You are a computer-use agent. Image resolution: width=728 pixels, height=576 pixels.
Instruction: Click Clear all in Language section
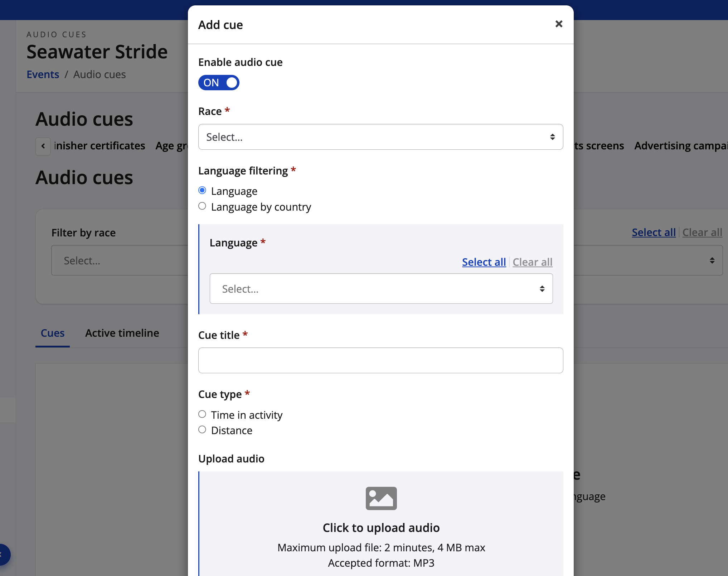click(532, 262)
